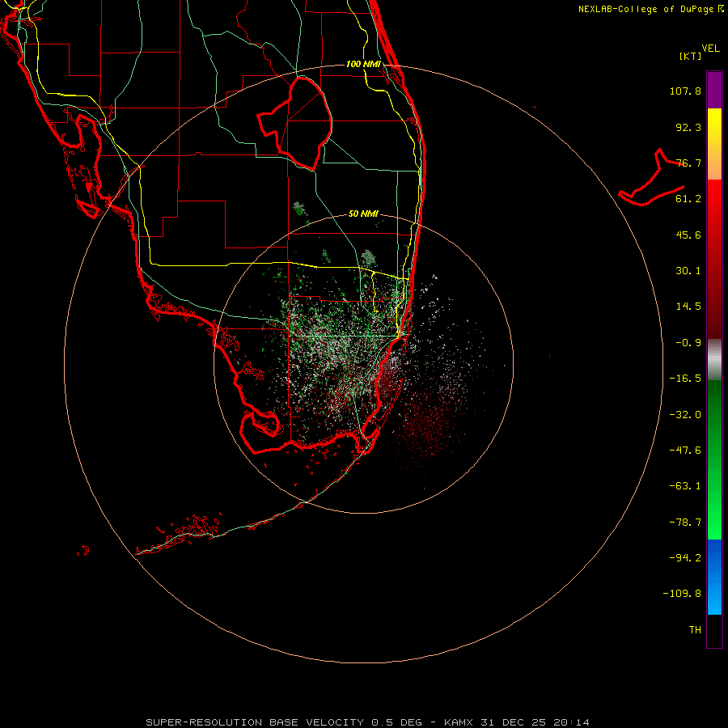Click the 30.1 velocity scale value
Screen dimensions: 728x728
coord(688,271)
